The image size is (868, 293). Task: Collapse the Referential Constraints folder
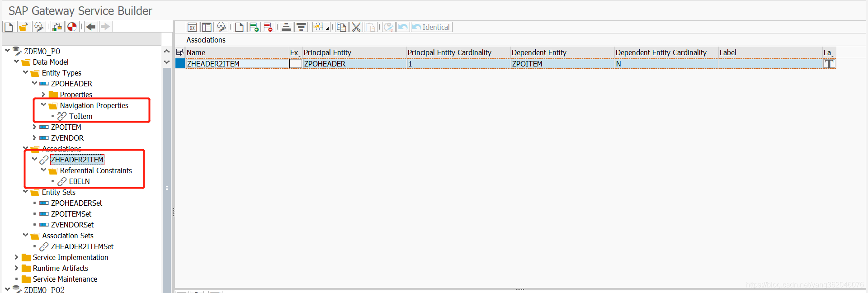(44, 170)
